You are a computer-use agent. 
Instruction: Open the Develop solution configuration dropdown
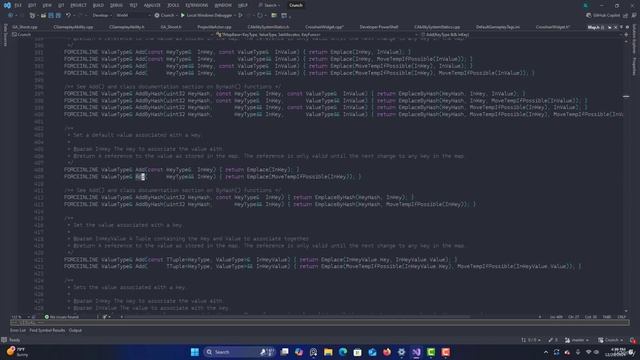(102, 16)
